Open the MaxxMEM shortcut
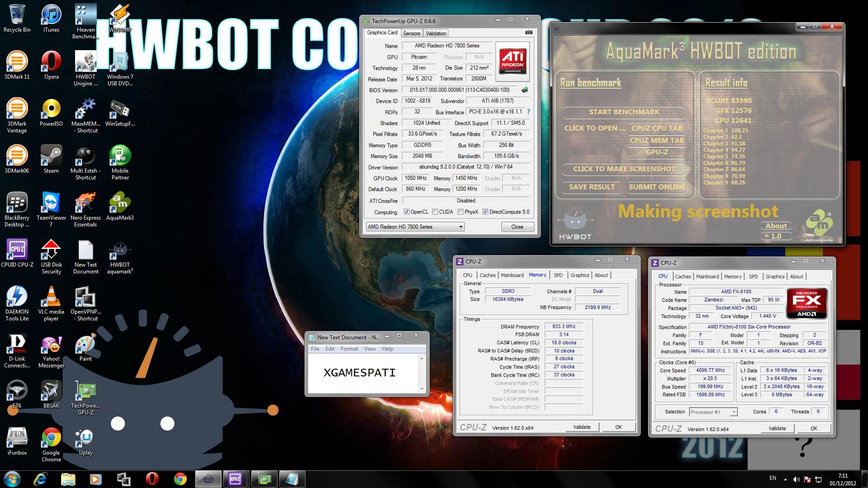Image resolution: width=868 pixels, height=488 pixels. point(85,116)
